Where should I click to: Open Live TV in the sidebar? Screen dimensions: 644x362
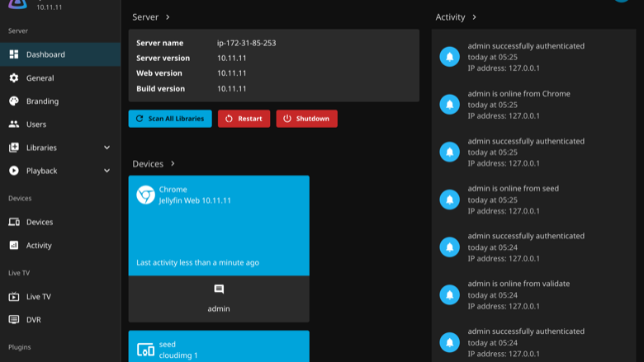[60, 296]
